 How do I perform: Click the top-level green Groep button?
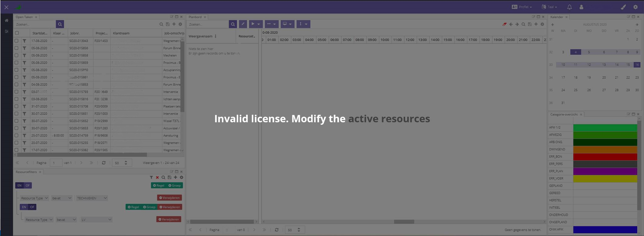pyautogui.click(x=175, y=185)
